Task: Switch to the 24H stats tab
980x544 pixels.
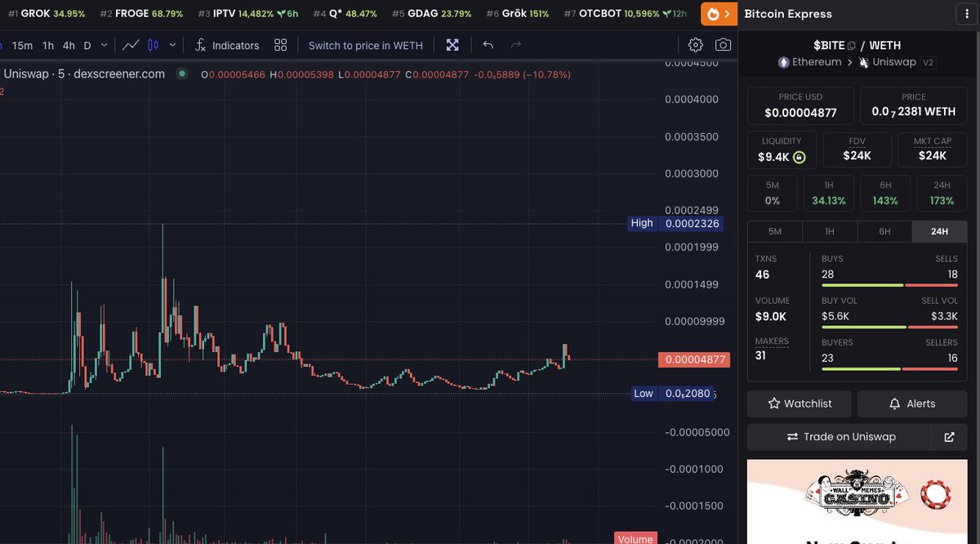Action: 939,231
